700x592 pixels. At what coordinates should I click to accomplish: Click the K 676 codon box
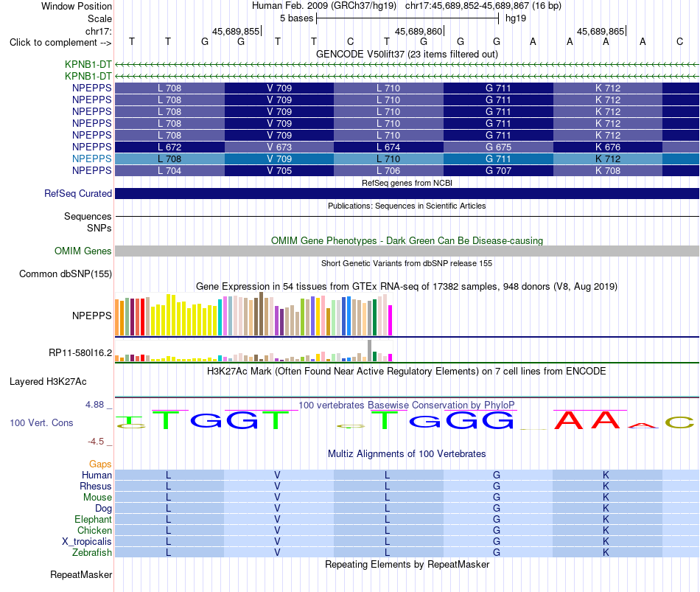pyautogui.click(x=608, y=147)
